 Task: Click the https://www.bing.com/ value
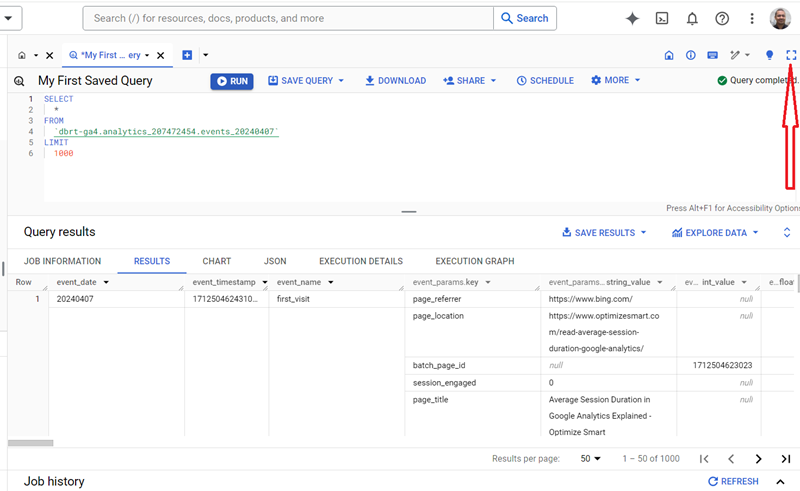pyautogui.click(x=590, y=299)
